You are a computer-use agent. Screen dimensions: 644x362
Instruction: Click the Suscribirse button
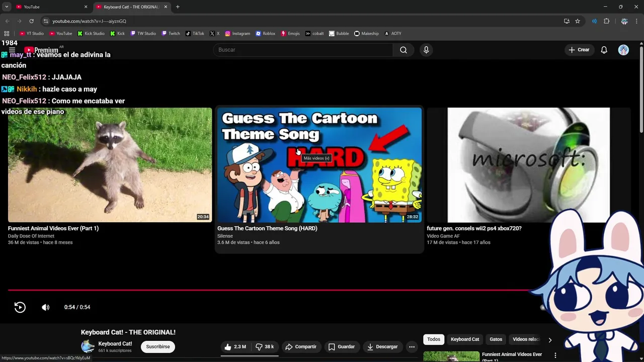158,347
